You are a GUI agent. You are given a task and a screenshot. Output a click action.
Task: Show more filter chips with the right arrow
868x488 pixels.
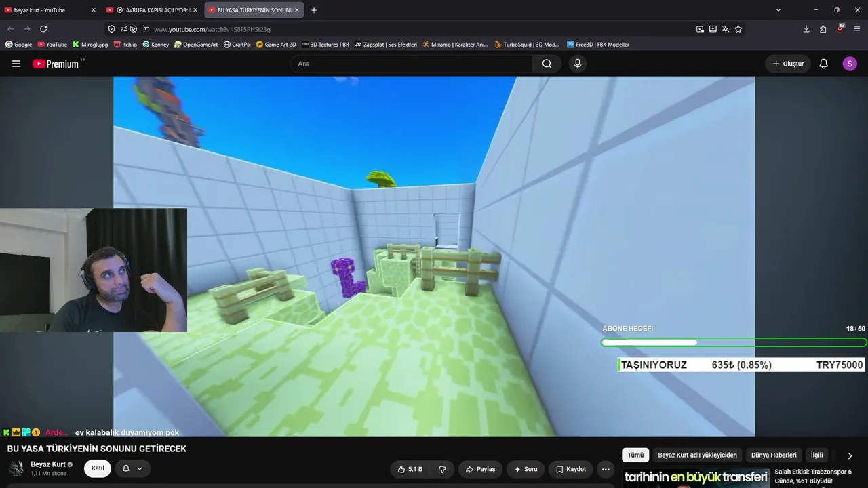(x=850, y=455)
